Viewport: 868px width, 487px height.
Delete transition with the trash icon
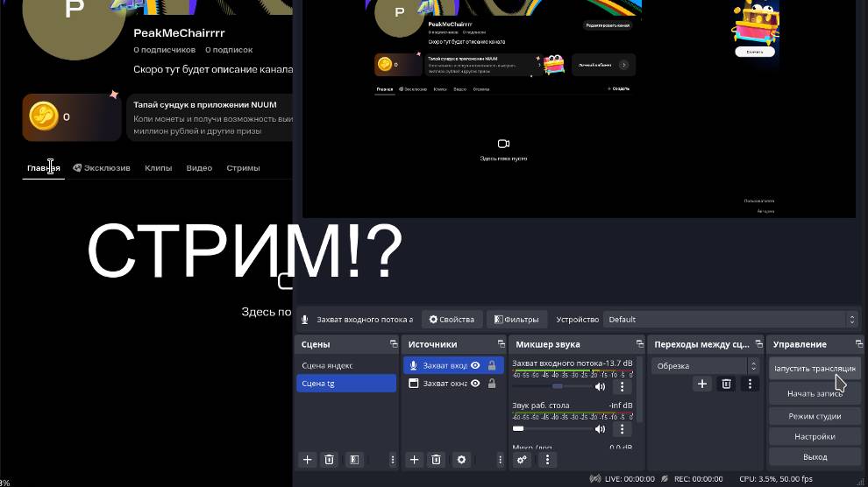(726, 384)
